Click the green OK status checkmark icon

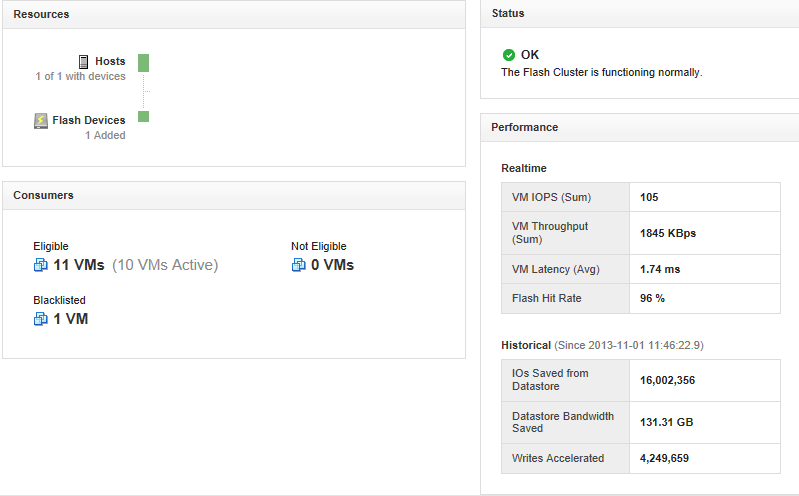[x=509, y=55]
